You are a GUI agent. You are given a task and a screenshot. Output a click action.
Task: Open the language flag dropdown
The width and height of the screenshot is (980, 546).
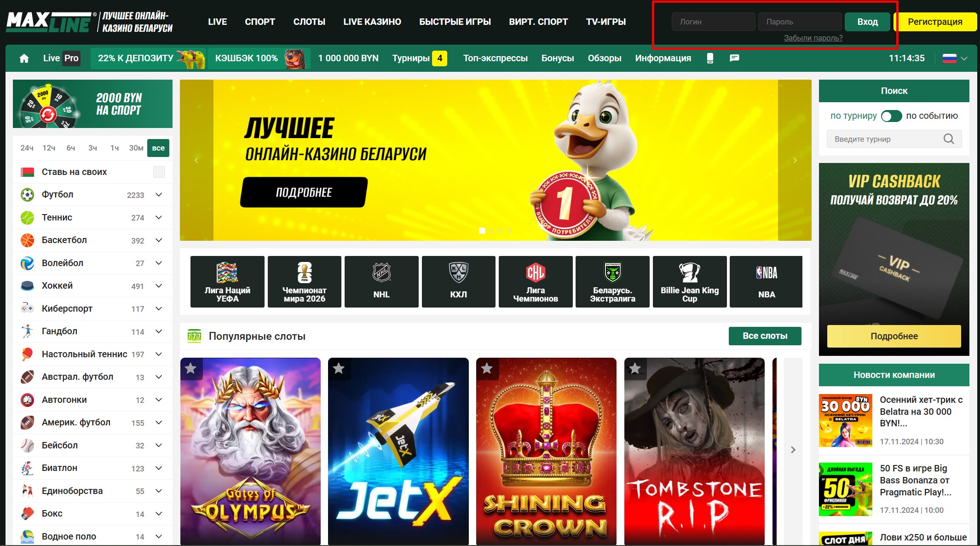click(x=955, y=58)
